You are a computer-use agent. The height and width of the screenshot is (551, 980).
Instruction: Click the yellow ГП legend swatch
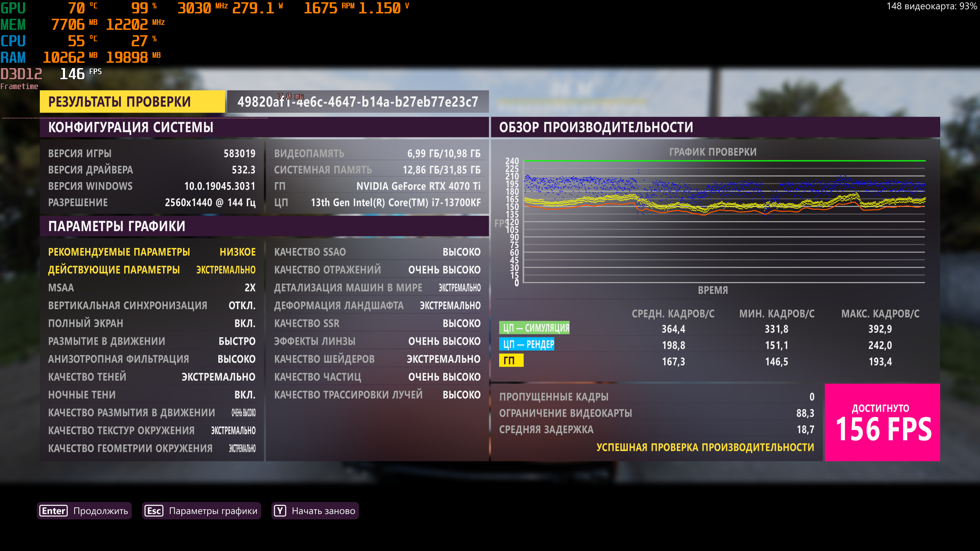click(x=511, y=360)
